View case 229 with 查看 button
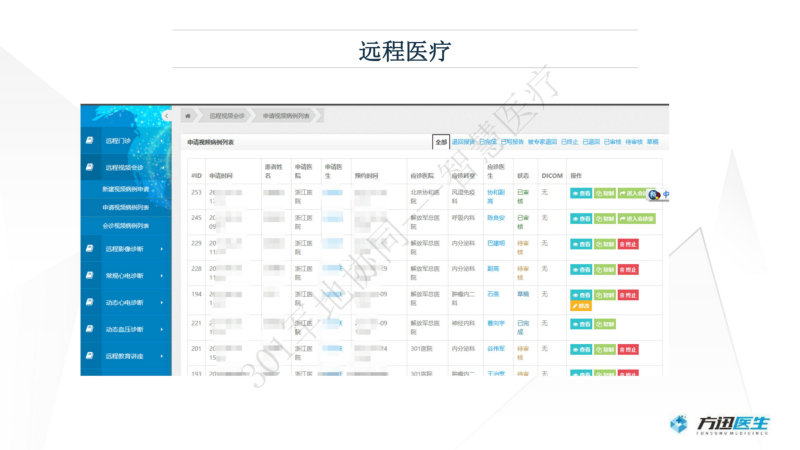Viewport: 800px width, 450px height. coord(581,244)
